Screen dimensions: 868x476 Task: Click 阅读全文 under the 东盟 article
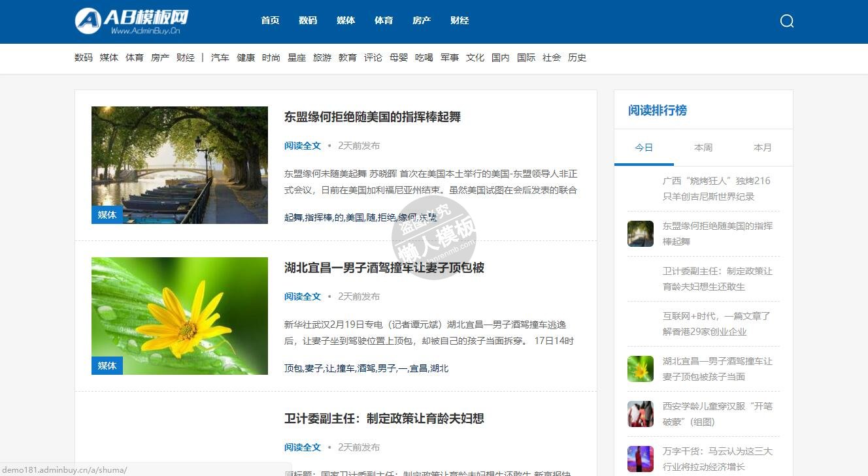303,146
